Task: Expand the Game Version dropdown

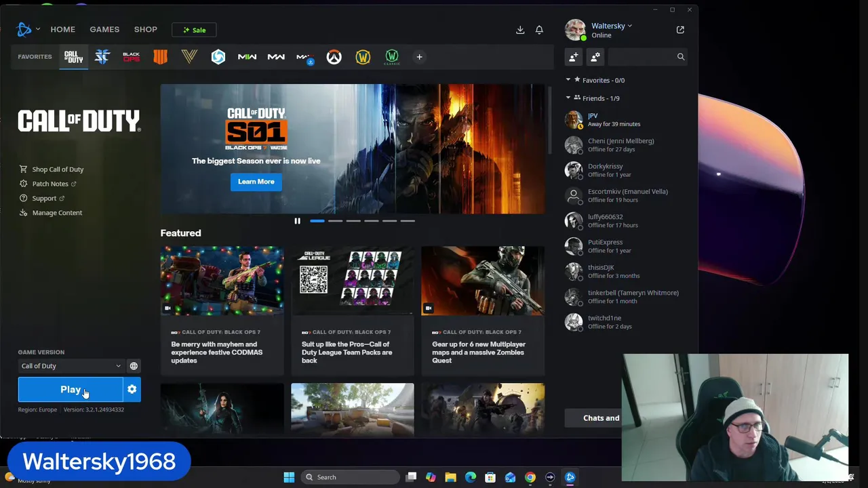Action: coord(71,366)
